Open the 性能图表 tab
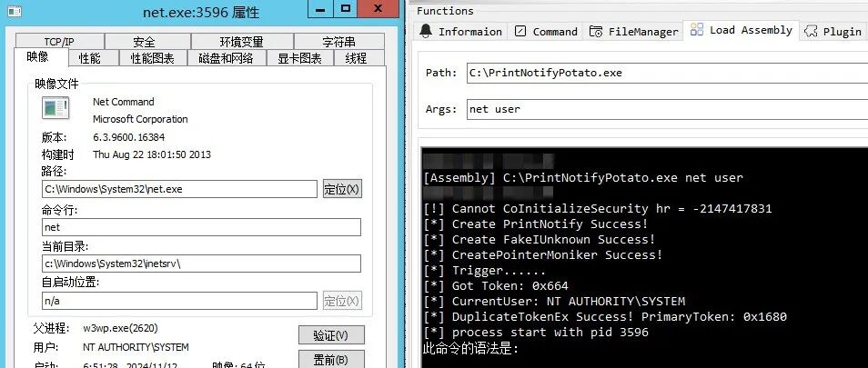This screenshot has height=368, width=868. [x=152, y=58]
